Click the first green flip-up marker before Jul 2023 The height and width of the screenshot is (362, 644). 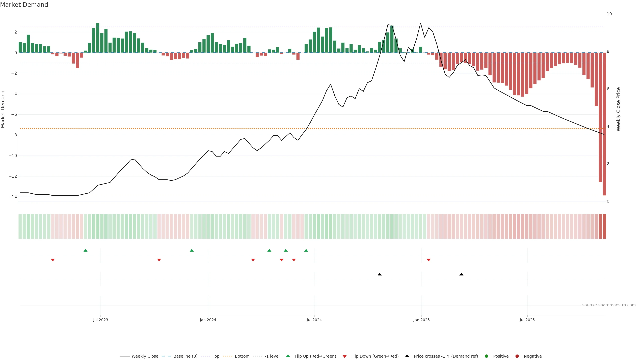(86, 250)
